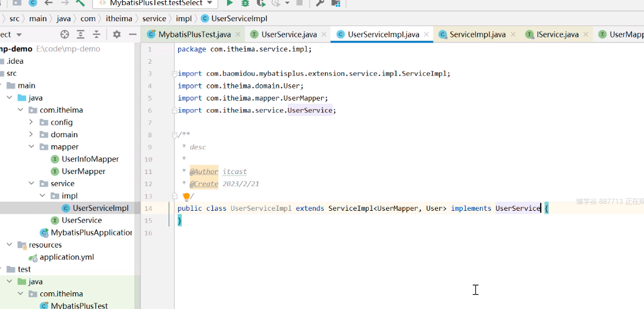Select application.yml in project tree
644x309 pixels.
61,257
